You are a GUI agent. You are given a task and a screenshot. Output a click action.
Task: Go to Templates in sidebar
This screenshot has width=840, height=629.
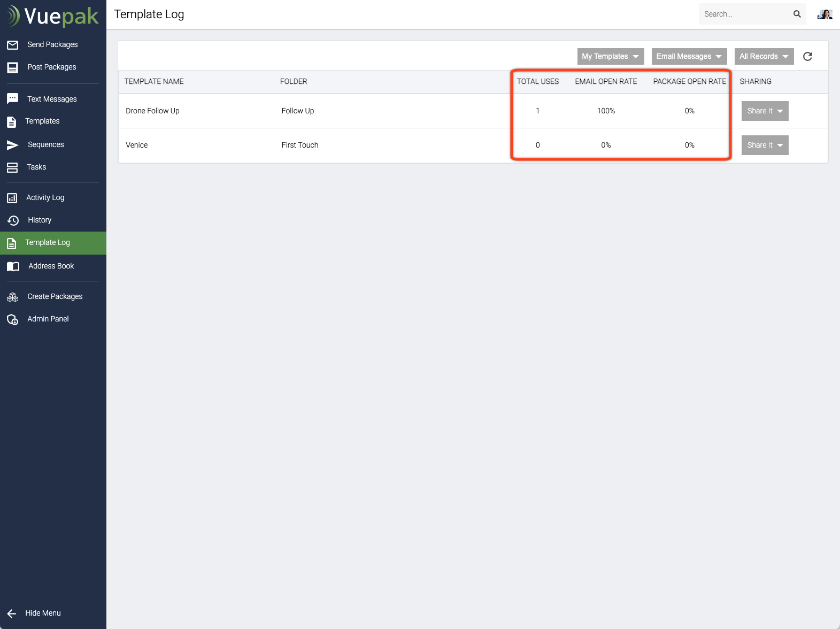coord(42,121)
